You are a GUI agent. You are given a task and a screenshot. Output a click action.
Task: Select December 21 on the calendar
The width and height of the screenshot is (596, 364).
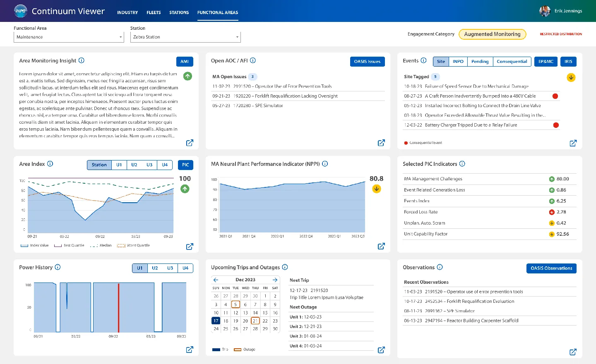(x=255, y=321)
